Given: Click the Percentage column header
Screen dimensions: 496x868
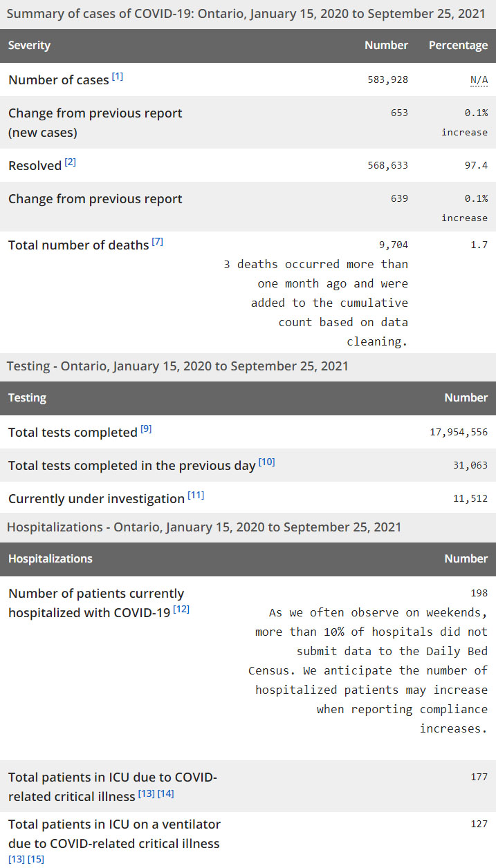Looking at the screenshot, I should tap(458, 46).
